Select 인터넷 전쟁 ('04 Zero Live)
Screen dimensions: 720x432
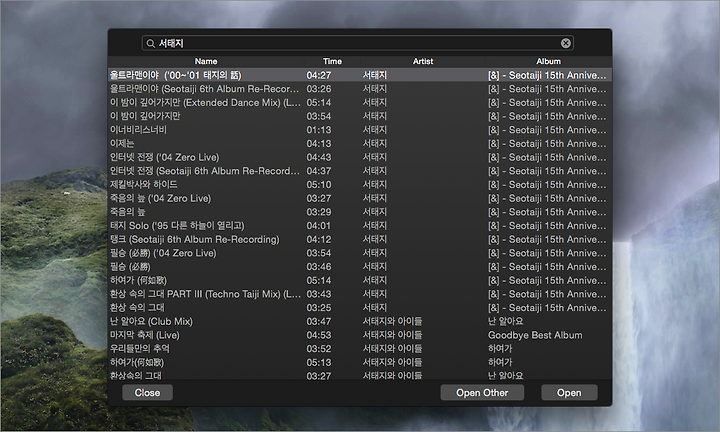click(x=360, y=157)
